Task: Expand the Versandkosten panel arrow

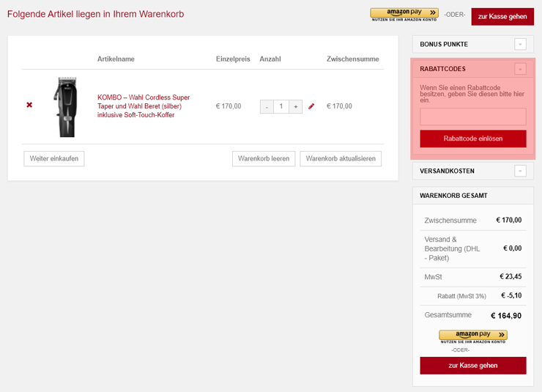Action: point(520,171)
